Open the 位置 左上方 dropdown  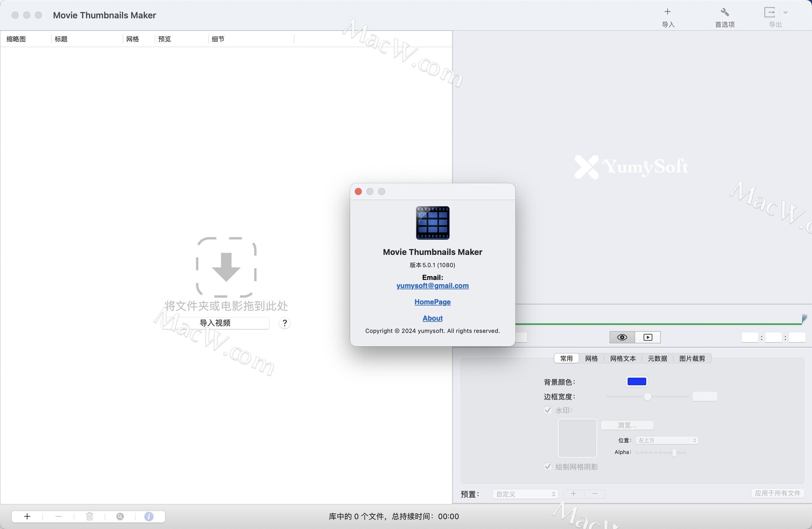click(x=667, y=441)
